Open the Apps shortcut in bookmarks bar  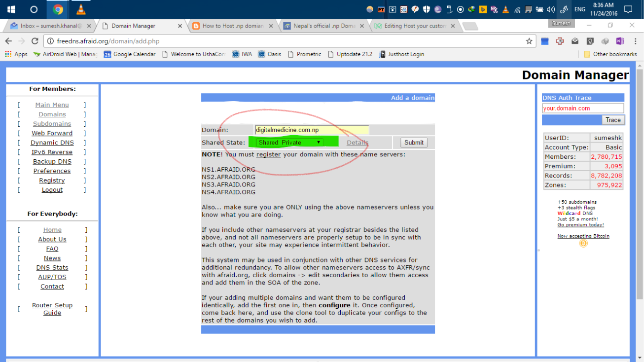click(x=16, y=54)
